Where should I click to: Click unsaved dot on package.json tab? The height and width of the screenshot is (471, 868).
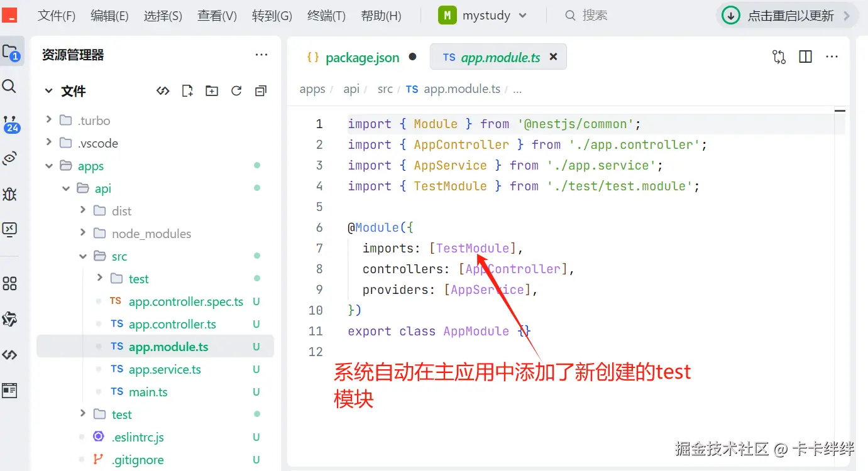tap(412, 57)
